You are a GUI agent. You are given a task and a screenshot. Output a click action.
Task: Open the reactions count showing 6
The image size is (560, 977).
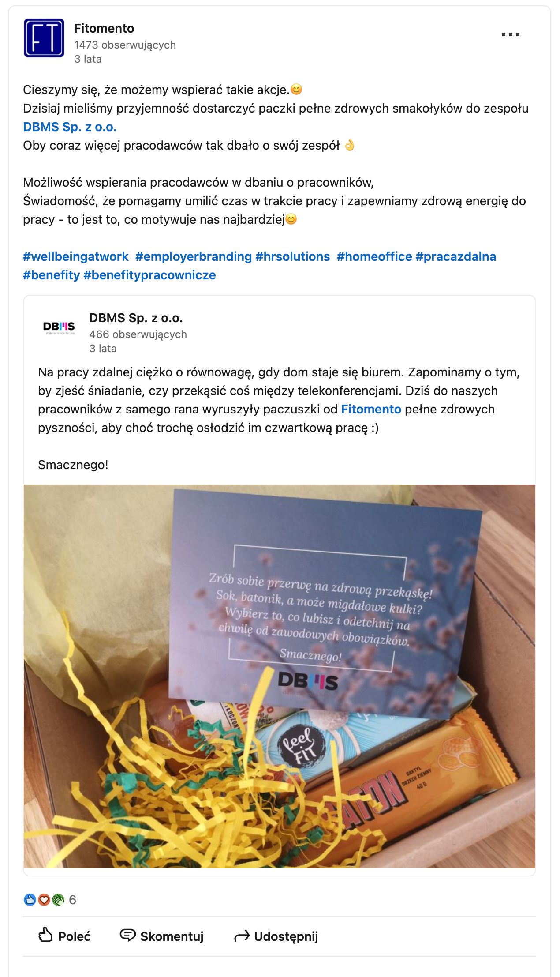tap(73, 900)
